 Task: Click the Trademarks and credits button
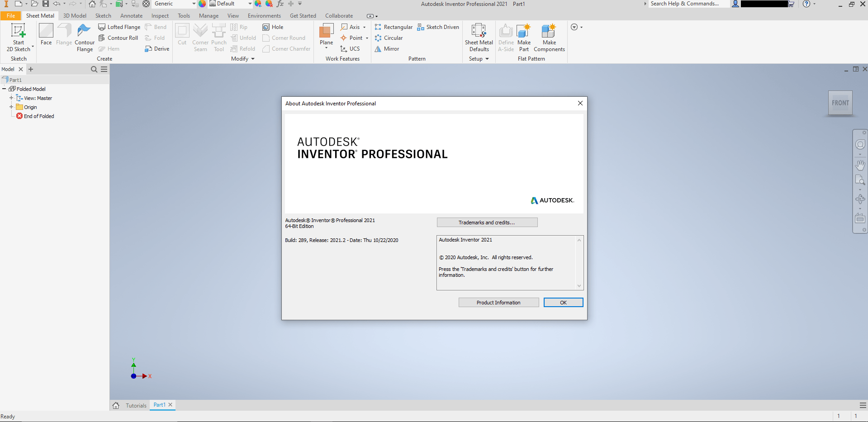[x=487, y=223]
